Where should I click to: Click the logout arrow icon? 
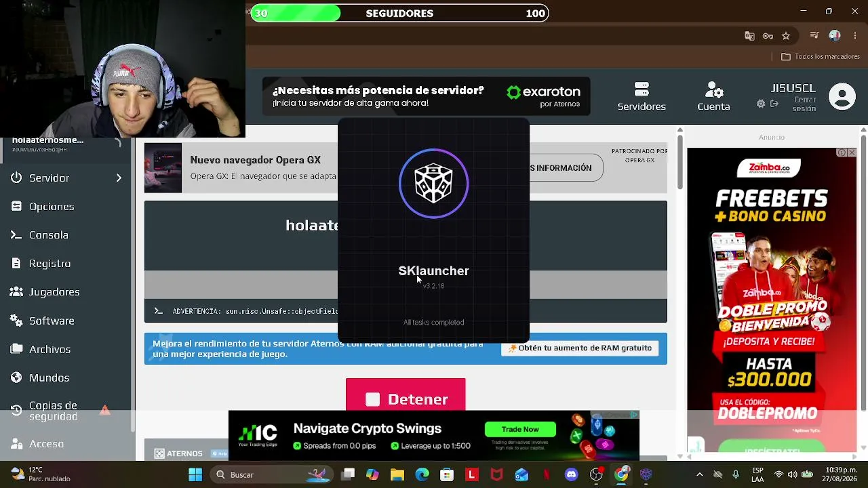click(774, 104)
